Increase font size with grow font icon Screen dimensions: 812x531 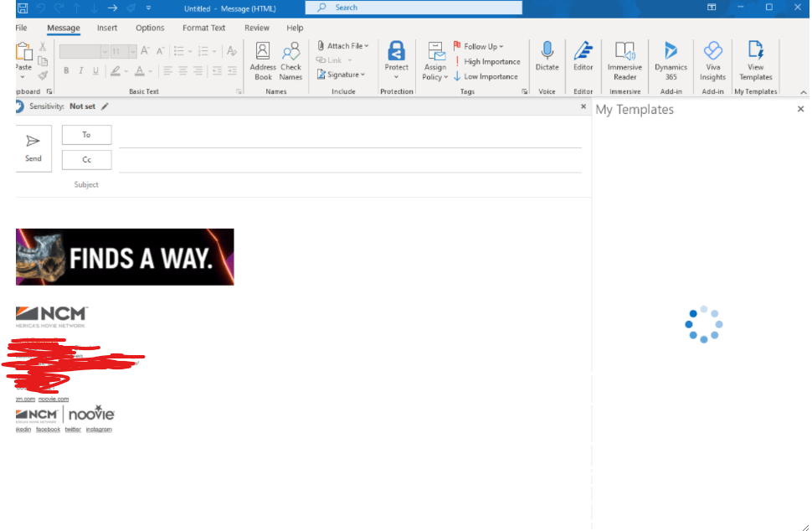[x=145, y=51]
